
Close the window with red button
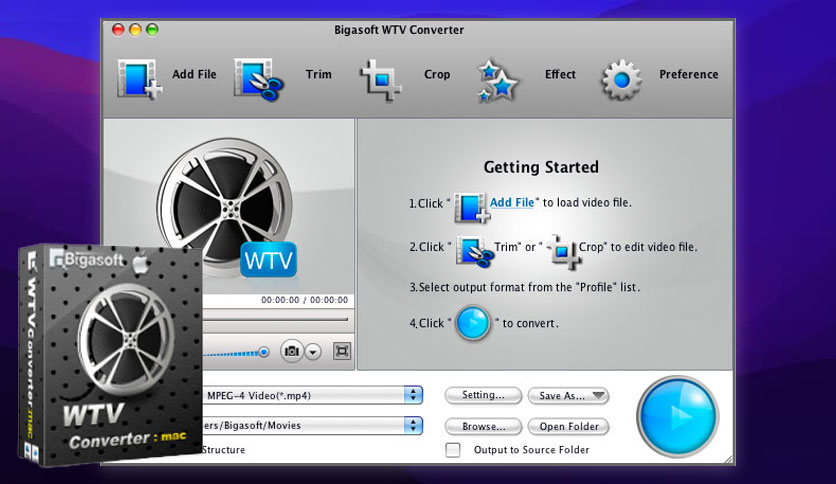(x=118, y=30)
